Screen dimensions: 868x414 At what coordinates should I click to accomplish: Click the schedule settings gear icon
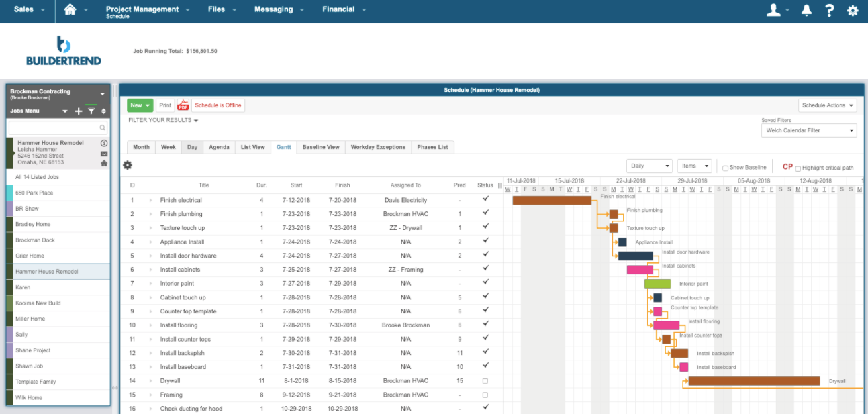point(128,164)
